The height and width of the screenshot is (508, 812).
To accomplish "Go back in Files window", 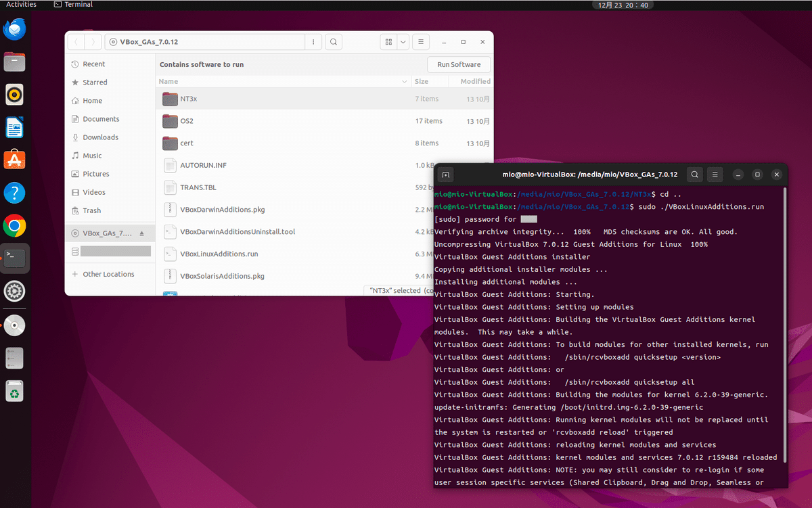I will pyautogui.click(x=76, y=42).
